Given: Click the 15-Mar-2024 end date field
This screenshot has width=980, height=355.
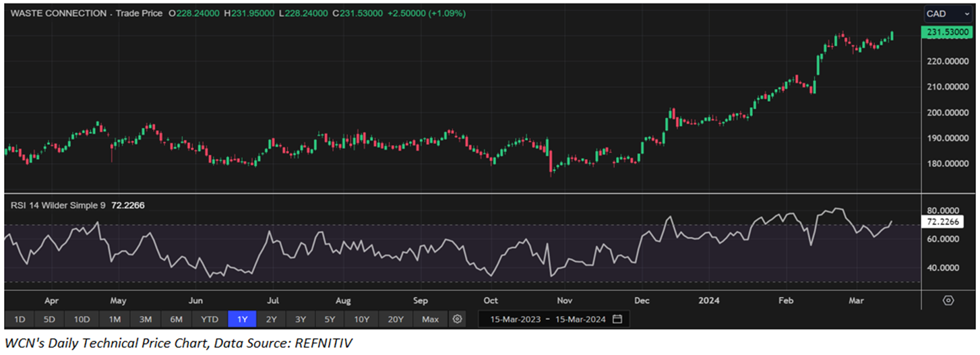Looking at the screenshot, I should point(582,319).
